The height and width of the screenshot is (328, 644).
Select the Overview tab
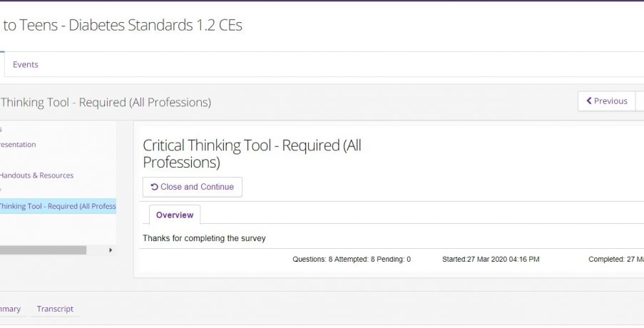pos(175,215)
